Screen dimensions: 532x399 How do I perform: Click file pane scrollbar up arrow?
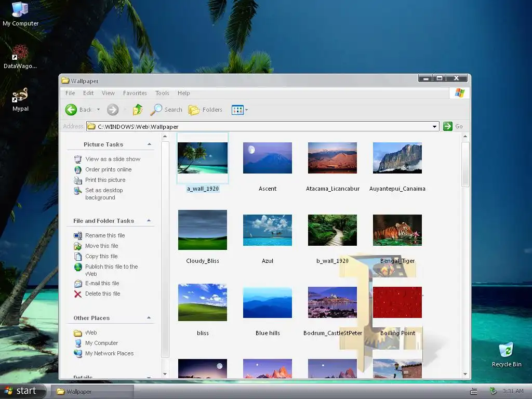pos(465,137)
